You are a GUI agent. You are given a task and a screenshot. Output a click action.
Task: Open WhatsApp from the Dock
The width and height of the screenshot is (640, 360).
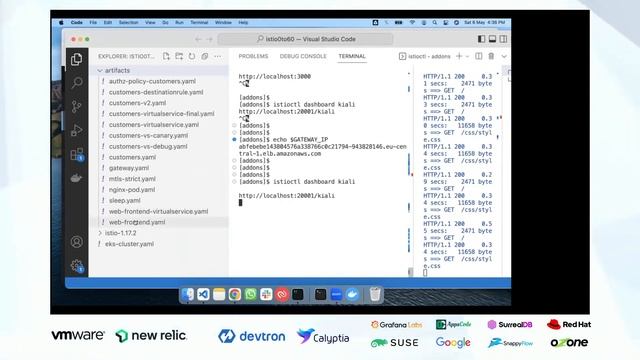(250, 294)
